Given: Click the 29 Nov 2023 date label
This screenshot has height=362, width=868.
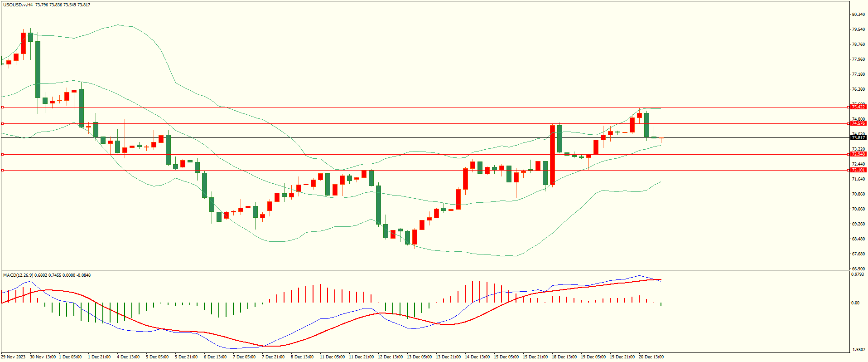Looking at the screenshot, I should pyautogui.click(x=13, y=357).
